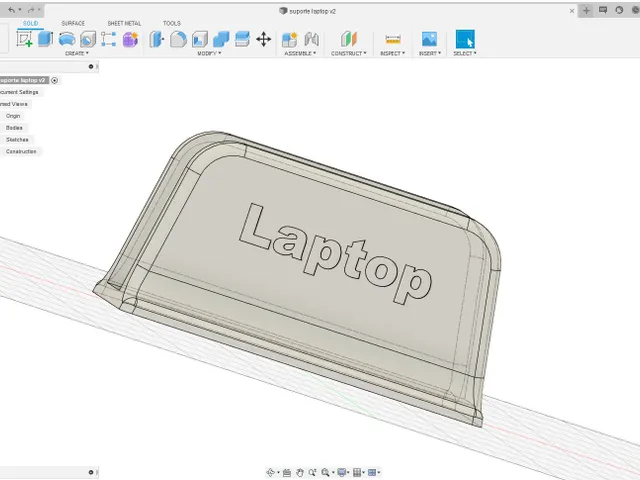The height and width of the screenshot is (480, 640).
Task: Select the Bodies folder in browser
Action: tap(14, 128)
